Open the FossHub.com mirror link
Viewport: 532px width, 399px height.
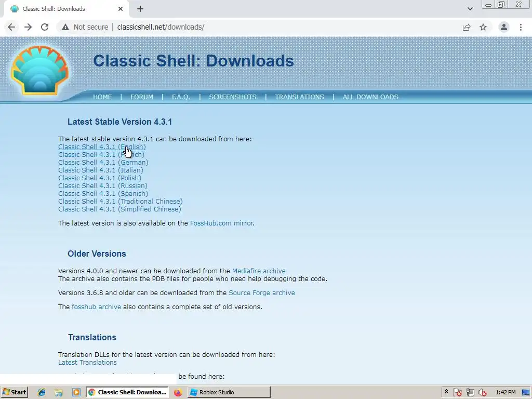point(221,223)
